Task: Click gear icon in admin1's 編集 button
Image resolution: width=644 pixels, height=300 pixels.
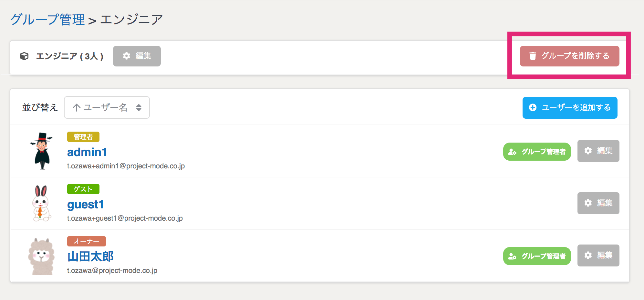Action: tap(588, 151)
